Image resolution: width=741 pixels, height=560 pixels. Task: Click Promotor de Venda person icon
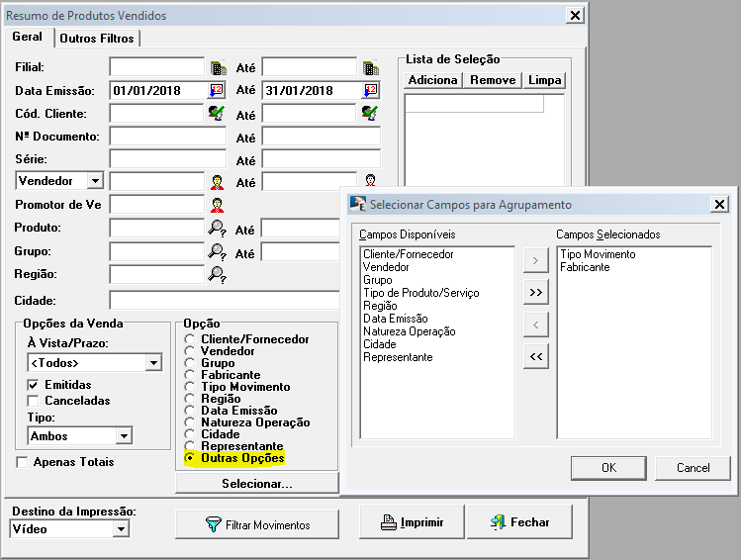pos(217,205)
